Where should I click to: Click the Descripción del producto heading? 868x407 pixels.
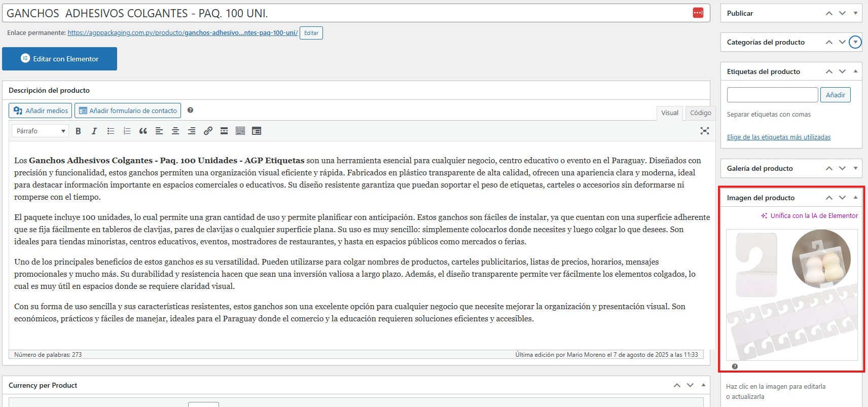point(49,90)
